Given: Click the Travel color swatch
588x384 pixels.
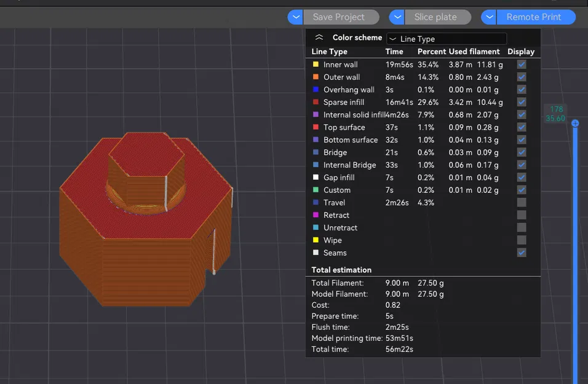Looking at the screenshot, I should 316,202.
